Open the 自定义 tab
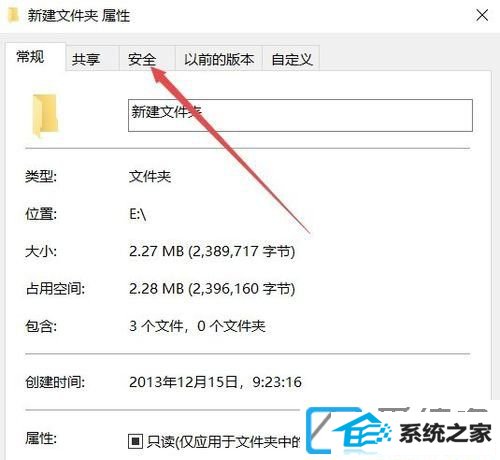Image resolution: width=500 pixels, height=460 pixels. 291,59
